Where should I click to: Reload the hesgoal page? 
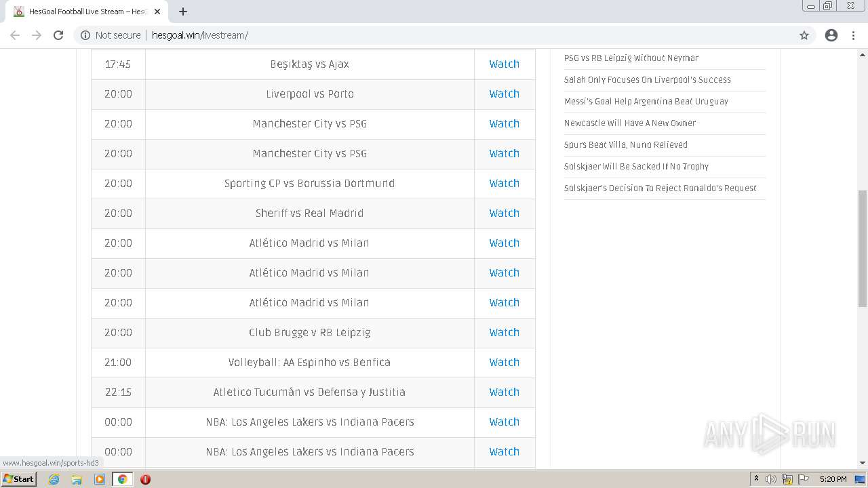58,35
